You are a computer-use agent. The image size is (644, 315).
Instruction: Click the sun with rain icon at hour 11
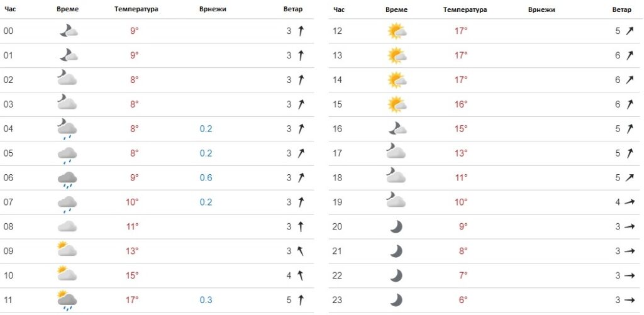pyautogui.click(x=67, y=300)
